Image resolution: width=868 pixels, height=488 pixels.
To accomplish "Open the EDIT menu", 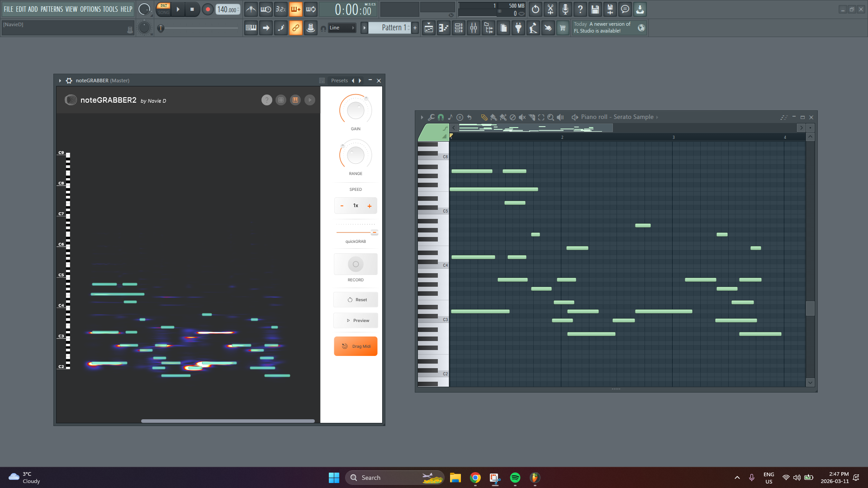I will (x=21, y=9).
